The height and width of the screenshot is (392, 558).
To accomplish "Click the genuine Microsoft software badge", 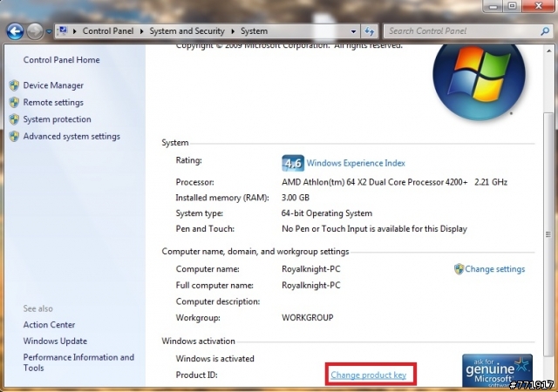I will 497,370.
